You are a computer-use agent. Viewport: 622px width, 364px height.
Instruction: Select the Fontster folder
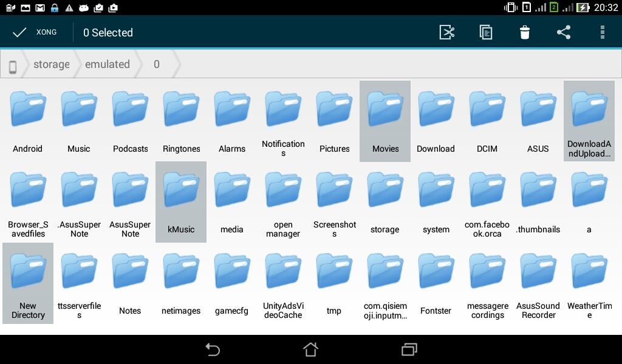(436, 283)
